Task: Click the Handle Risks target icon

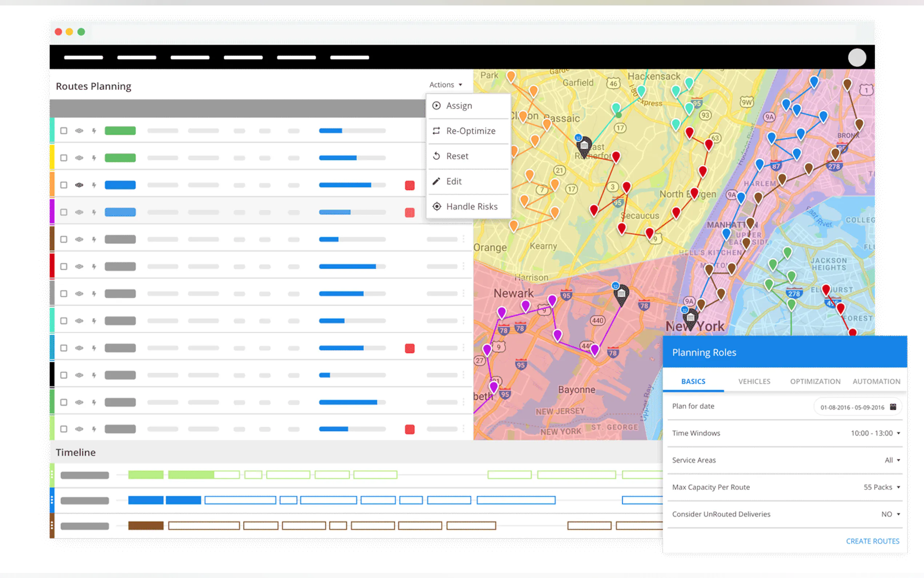Action: pos(437,206)
